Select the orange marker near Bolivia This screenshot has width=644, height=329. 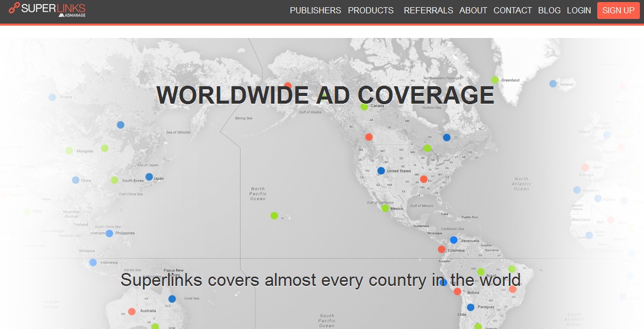pos(457,292)
